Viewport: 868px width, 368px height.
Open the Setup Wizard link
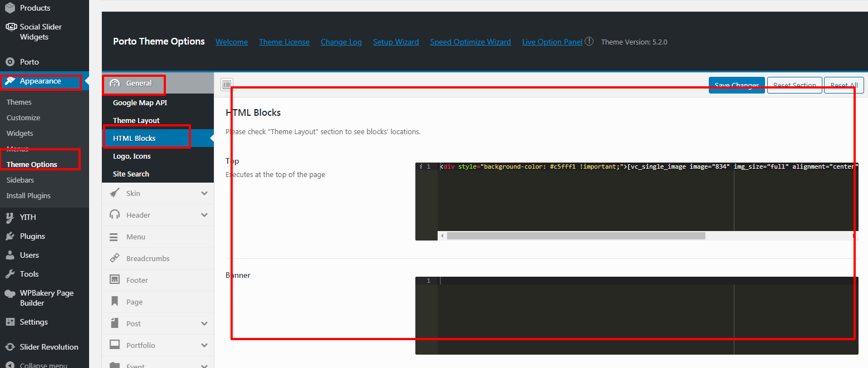396,42
